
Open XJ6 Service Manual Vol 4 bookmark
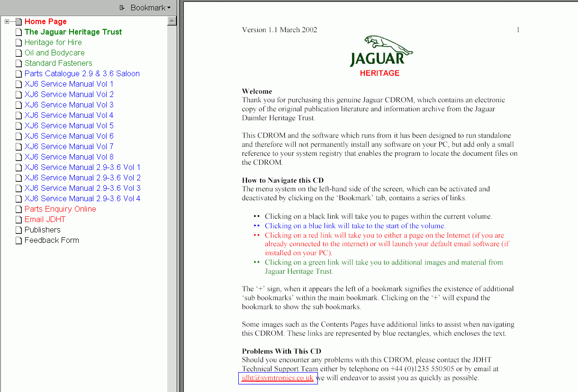[x=69, y=115]
